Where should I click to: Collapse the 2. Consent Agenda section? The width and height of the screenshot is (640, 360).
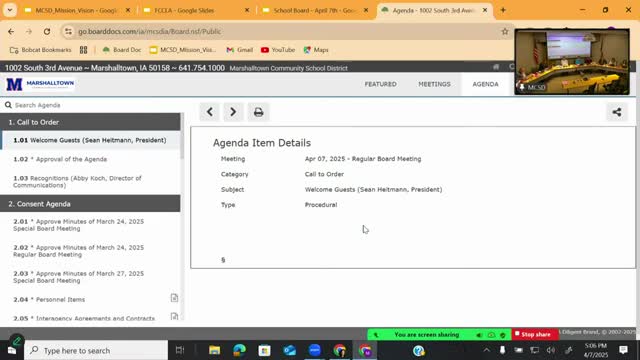90,204
